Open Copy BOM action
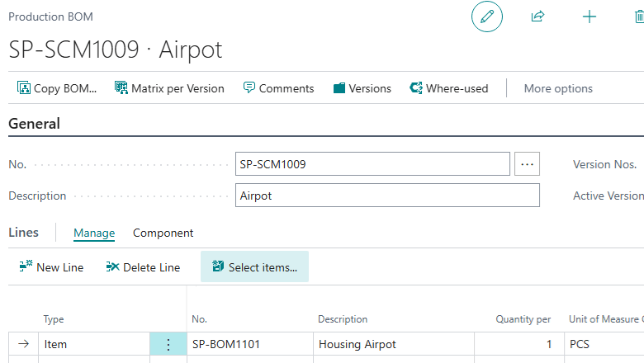 (57, 88)
